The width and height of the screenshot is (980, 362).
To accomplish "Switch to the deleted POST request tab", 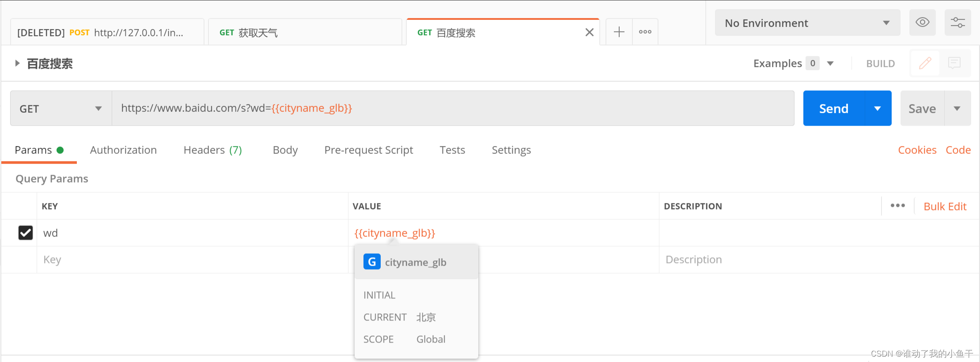I will coord(107,32).
